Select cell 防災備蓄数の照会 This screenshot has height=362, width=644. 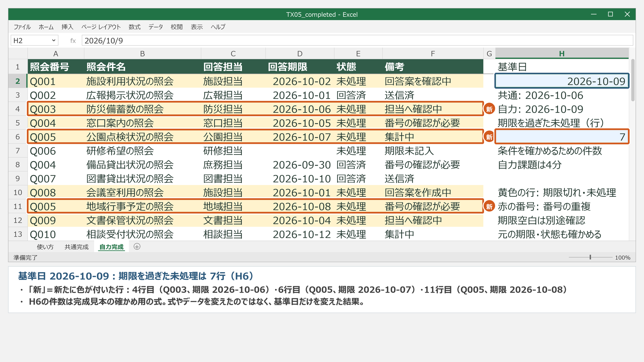tap(142, 109)
